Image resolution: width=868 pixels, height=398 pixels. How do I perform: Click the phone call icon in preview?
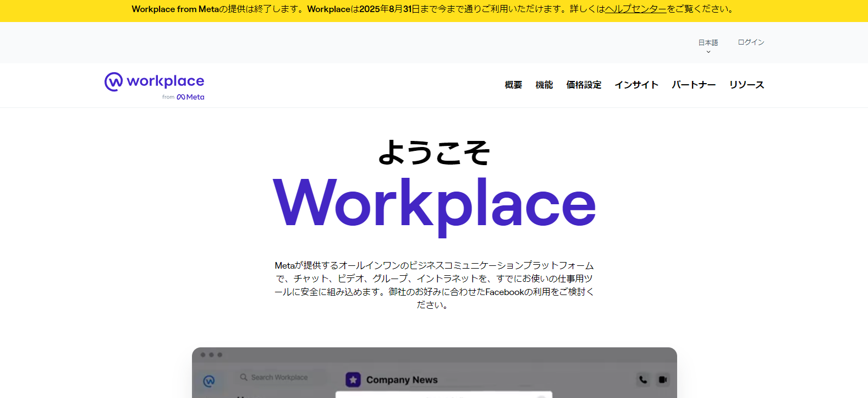[643, 379]
